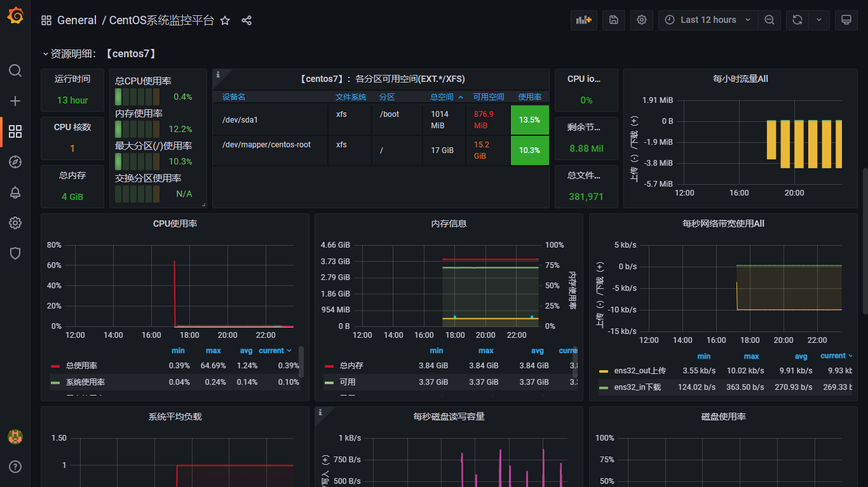Cycle view mode with monitor icon

coord(846,20)
